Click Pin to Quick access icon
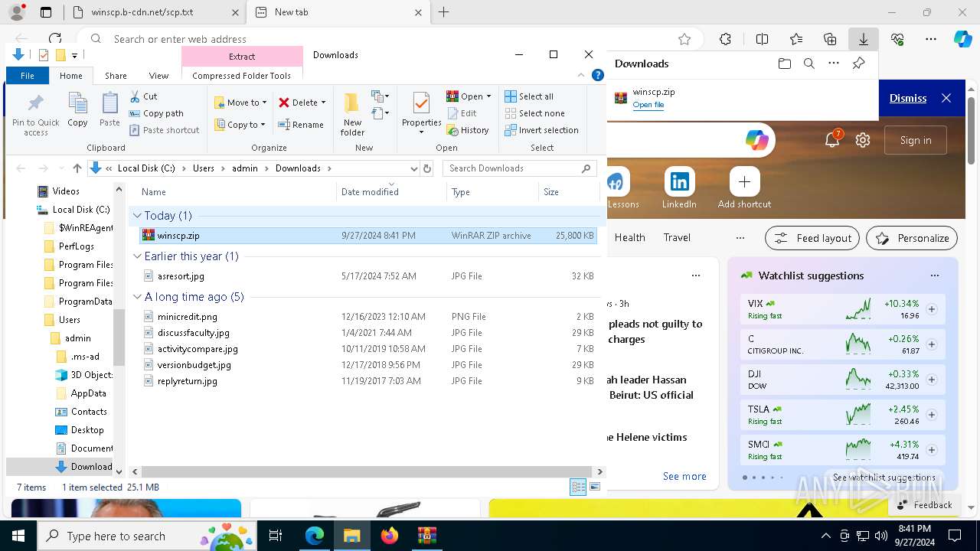 (35, 115)
